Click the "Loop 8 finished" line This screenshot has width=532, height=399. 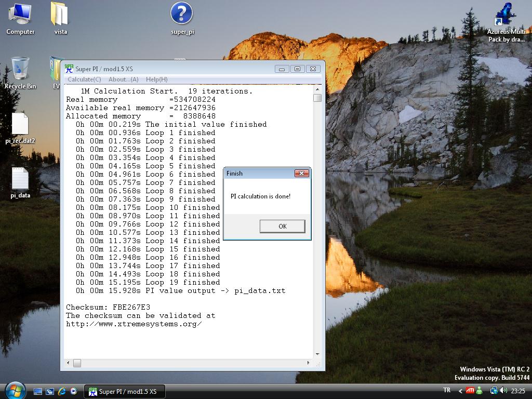(145, 191)
